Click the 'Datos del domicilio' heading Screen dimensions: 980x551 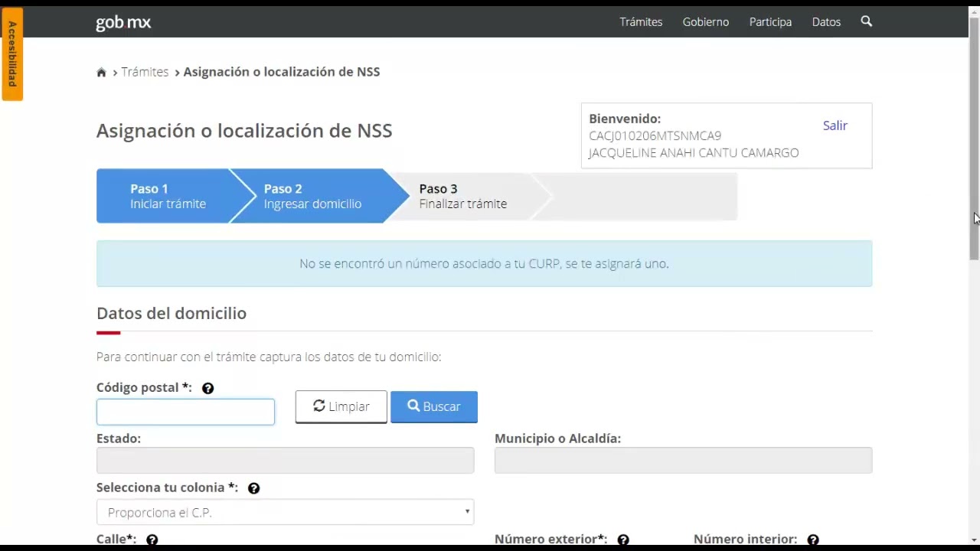171,313
